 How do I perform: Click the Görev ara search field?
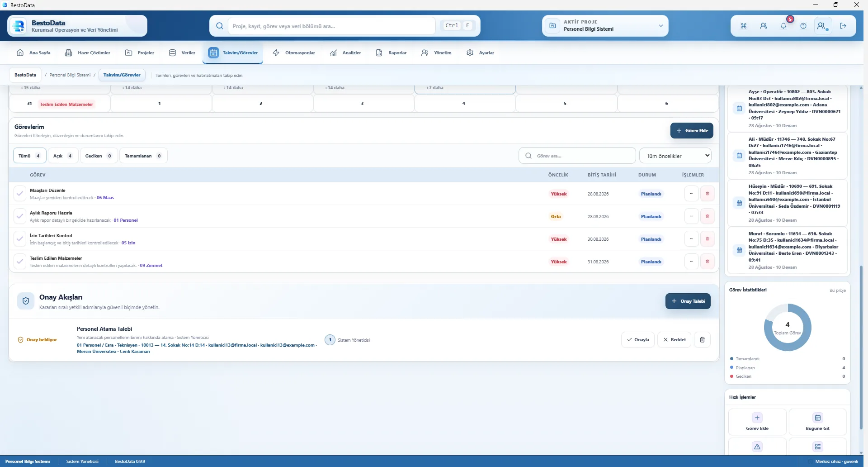pos(577,156)
